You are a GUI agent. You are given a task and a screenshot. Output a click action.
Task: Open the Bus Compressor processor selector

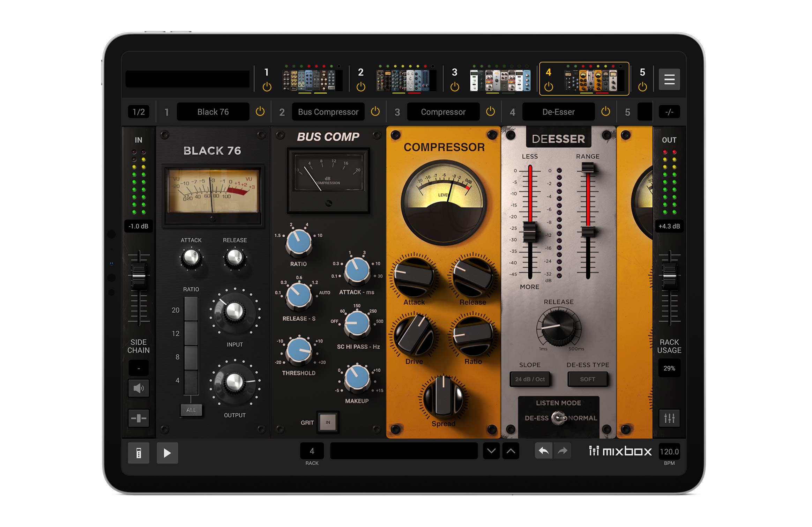[x=328, y=112]
